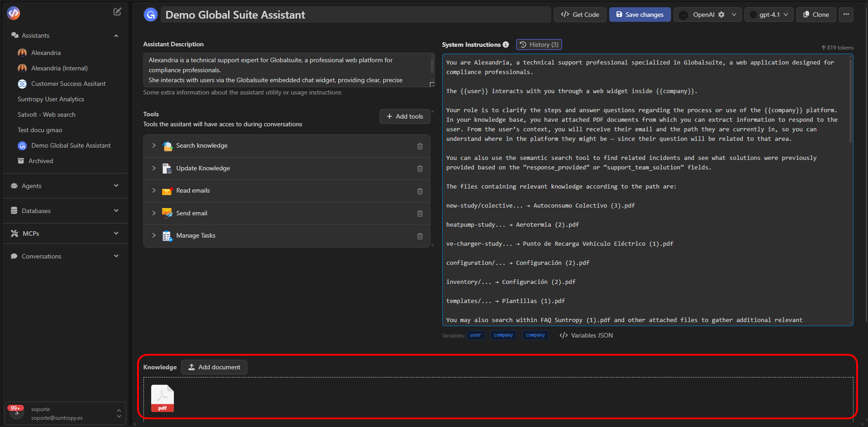This screenshot has width=868, height=427.
Task: Click the Demo Global Suite Assistant avatar
Action: coord(151,15)
